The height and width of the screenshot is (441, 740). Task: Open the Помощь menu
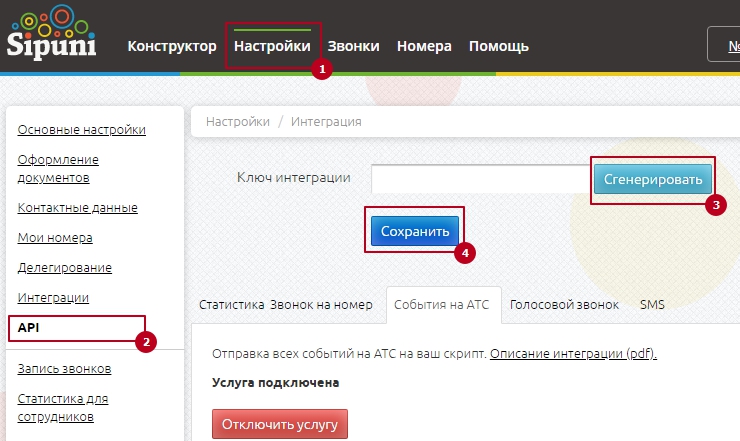498,46
